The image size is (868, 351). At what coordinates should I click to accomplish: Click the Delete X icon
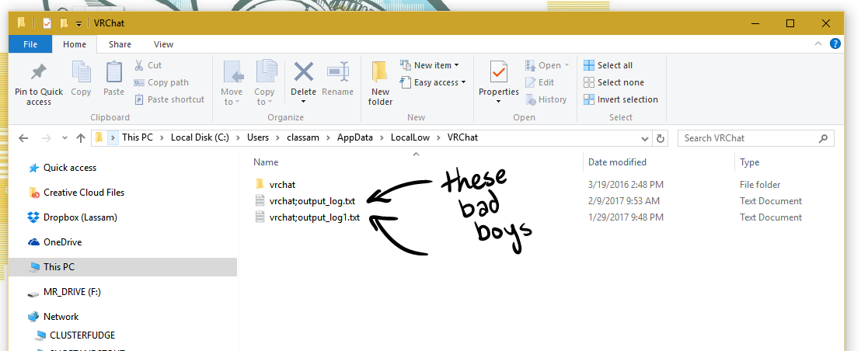pos(303,72)
